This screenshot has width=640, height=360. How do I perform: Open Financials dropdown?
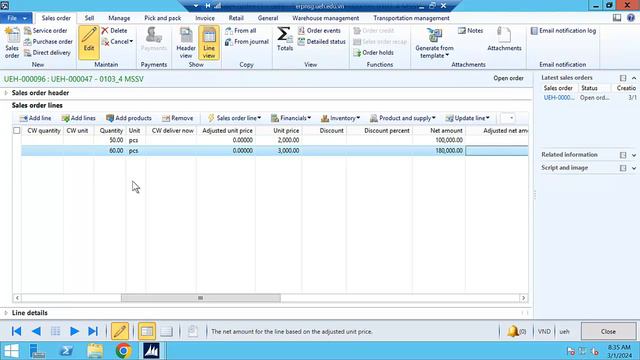pyautogui.click(x=291, y=118)
